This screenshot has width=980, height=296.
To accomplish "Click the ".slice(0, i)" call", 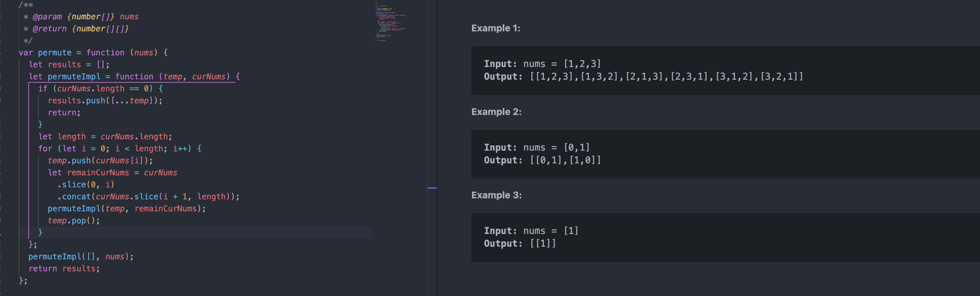I will click(x=86, y=185).
